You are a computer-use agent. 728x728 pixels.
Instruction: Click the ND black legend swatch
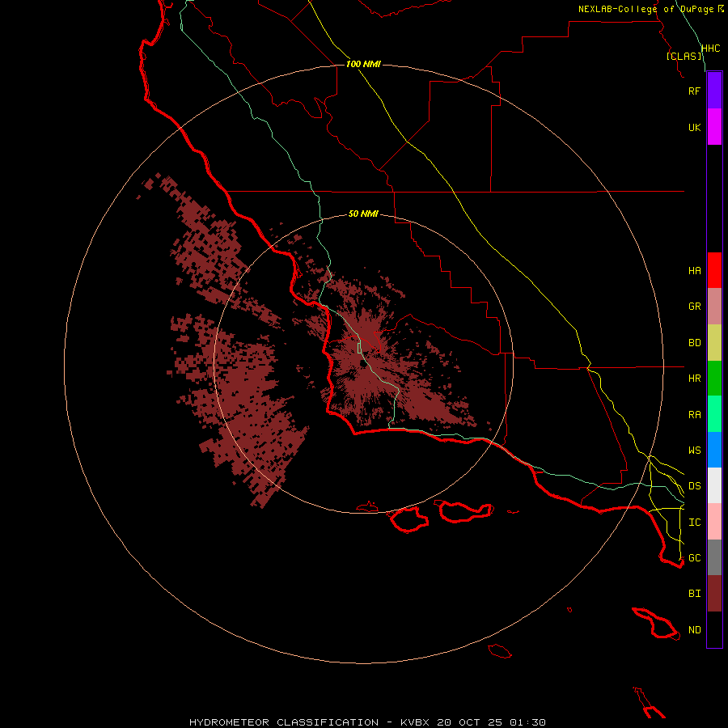[x=714, y=629]
